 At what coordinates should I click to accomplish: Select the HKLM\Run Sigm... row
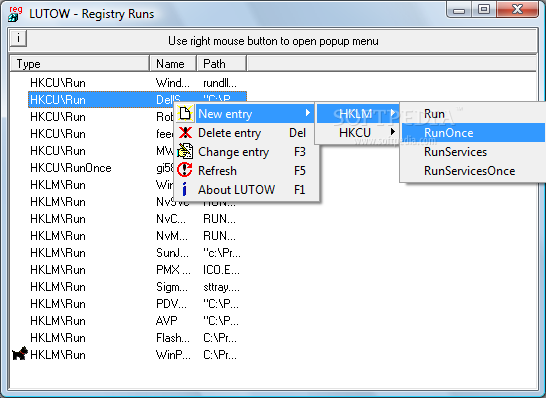tap(137, 287)
